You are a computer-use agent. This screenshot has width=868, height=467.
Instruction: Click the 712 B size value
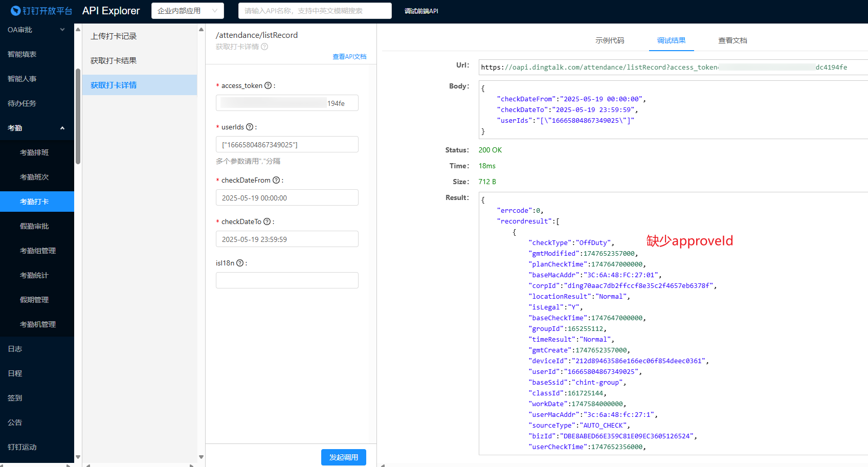coord(487,182)
